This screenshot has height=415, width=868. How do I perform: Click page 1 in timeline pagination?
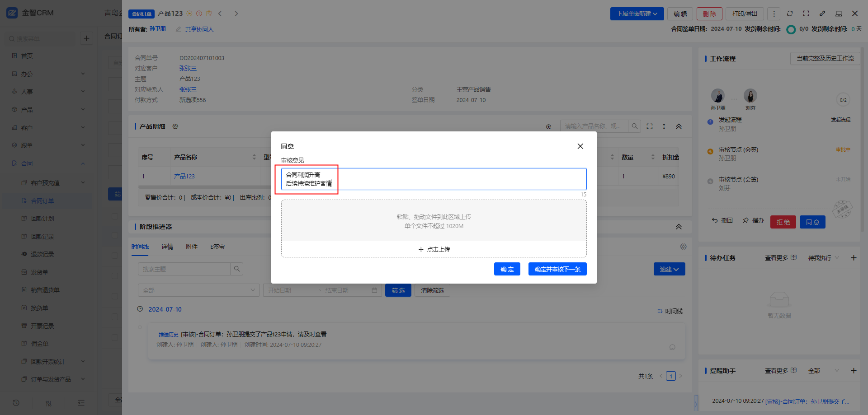671,376
